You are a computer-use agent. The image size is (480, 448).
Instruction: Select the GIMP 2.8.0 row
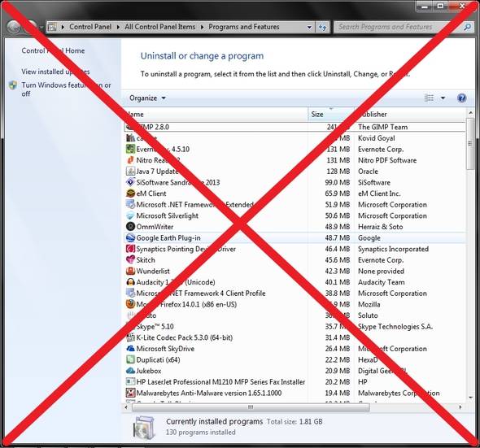295,127
